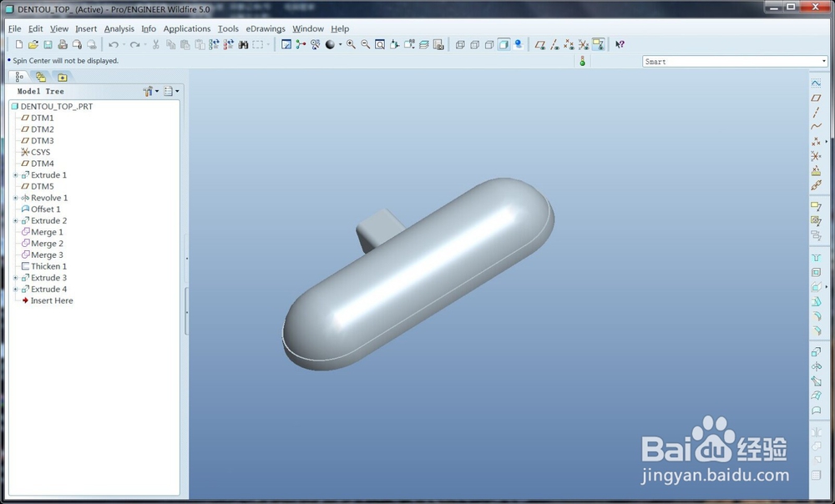This screenshot has height=504, width=835.
Task: Open the Find tool with binoculars icon
Action: tap(243, 45)
